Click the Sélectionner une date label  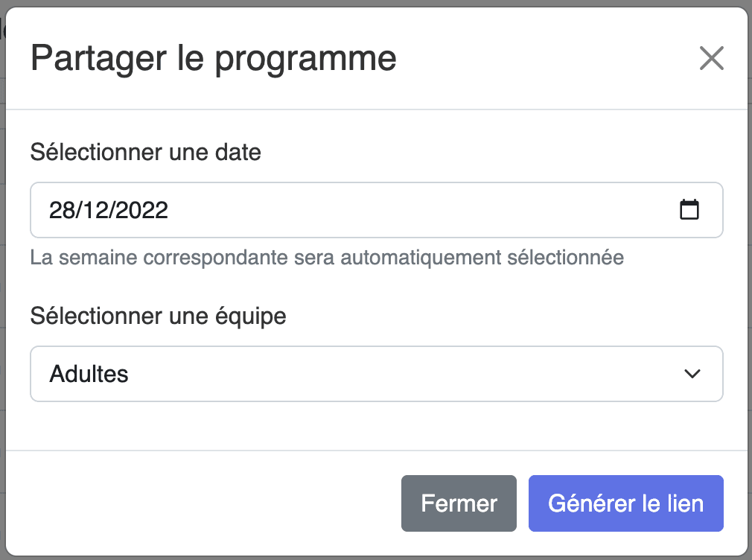coord(146,152)
